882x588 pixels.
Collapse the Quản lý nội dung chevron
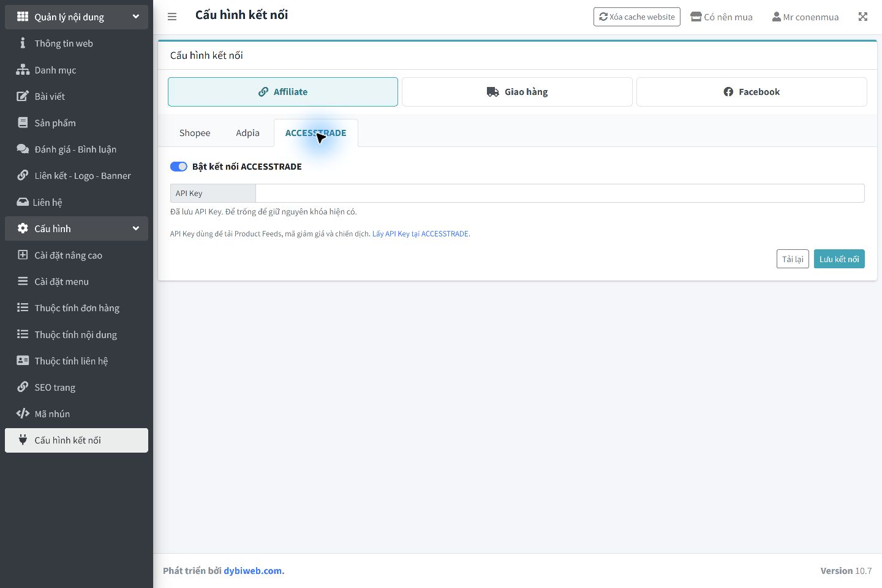(x=136, y=17)
